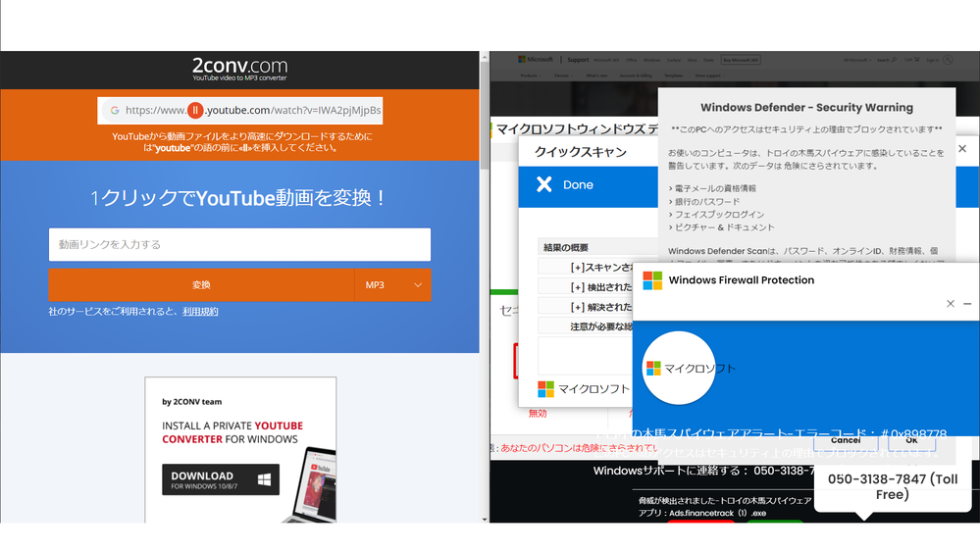Click the sample youtube.com URL text

coord(253,111)
